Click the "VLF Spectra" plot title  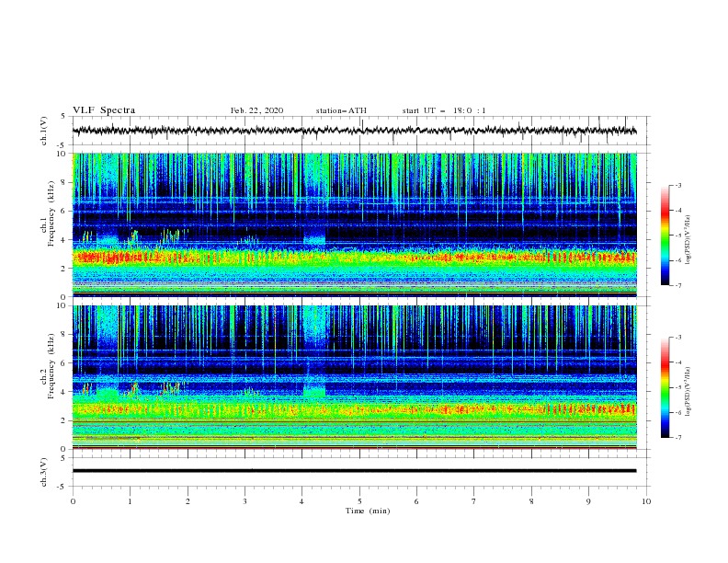click(104, 110)
